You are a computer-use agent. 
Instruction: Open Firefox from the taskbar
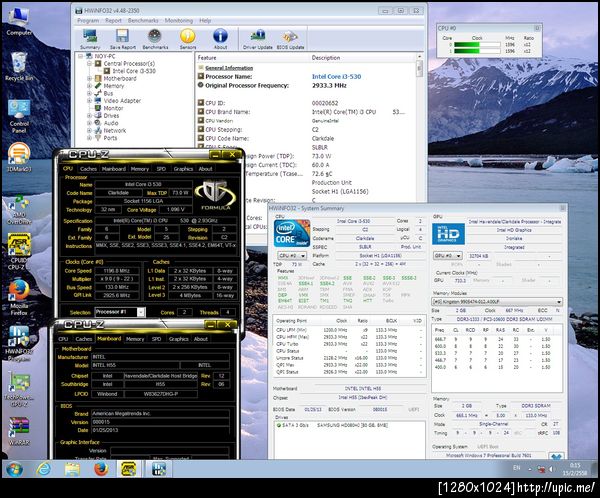point(101,469)
